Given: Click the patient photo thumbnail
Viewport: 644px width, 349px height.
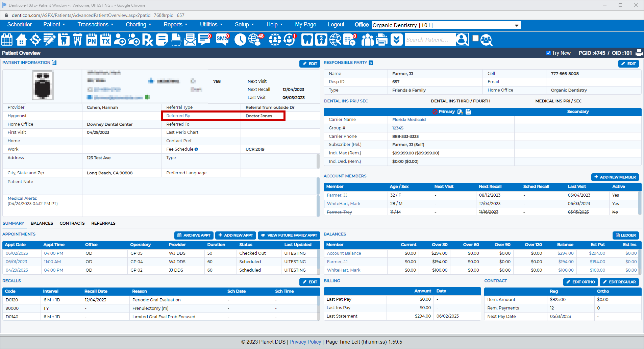Looking at the screenshot, I should click(43, 85).
